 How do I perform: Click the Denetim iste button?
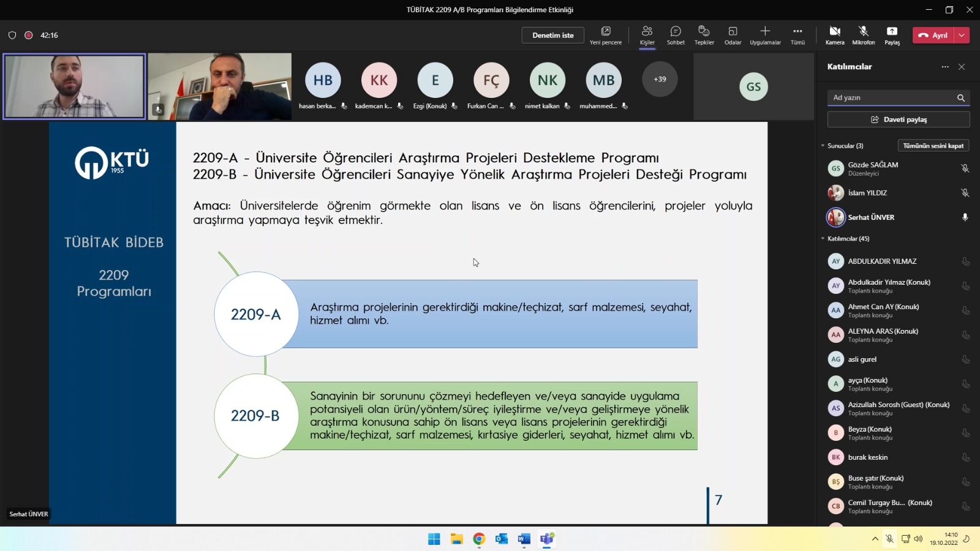click(x=552, y=36)
